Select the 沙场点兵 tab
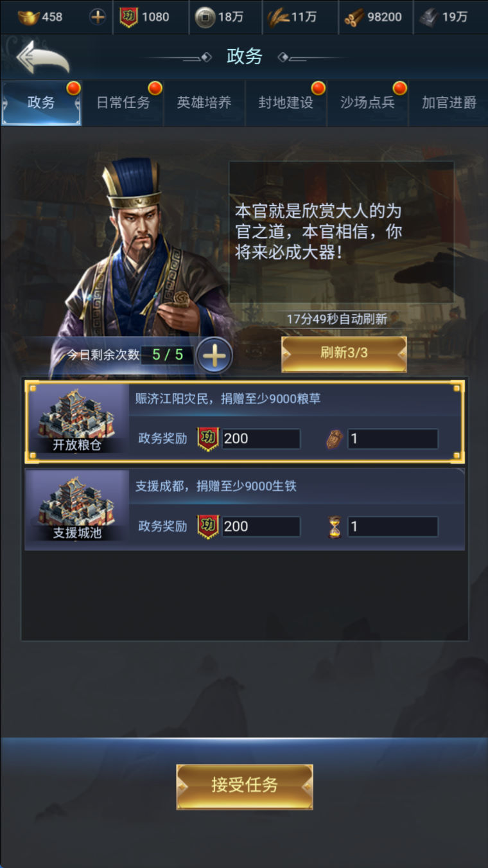This screenshot has height=868, width=488. click(x=367, y=103)
